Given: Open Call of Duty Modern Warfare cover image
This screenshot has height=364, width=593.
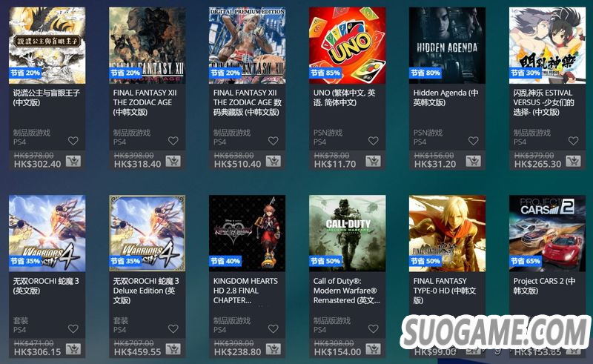Looking at the screenshot, I should [347, 234].
